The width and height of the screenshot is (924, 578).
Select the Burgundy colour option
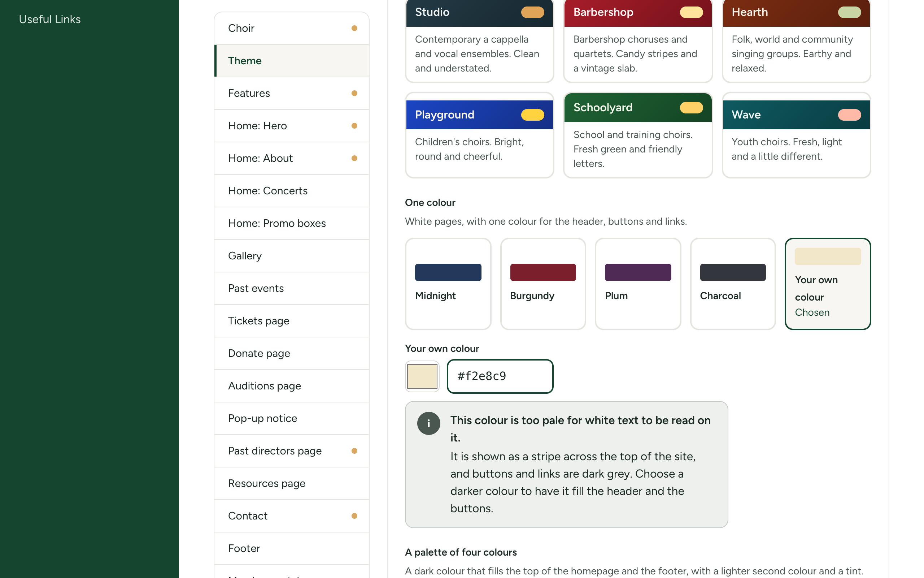[543, 284]
